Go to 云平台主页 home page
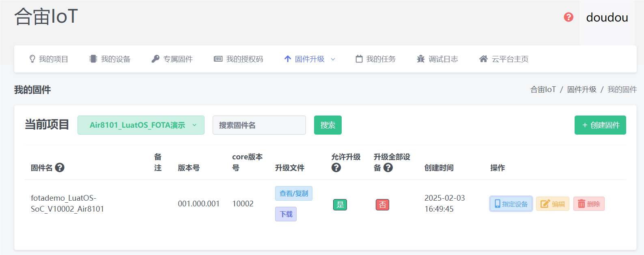644x255 pixels. point(504,59)
